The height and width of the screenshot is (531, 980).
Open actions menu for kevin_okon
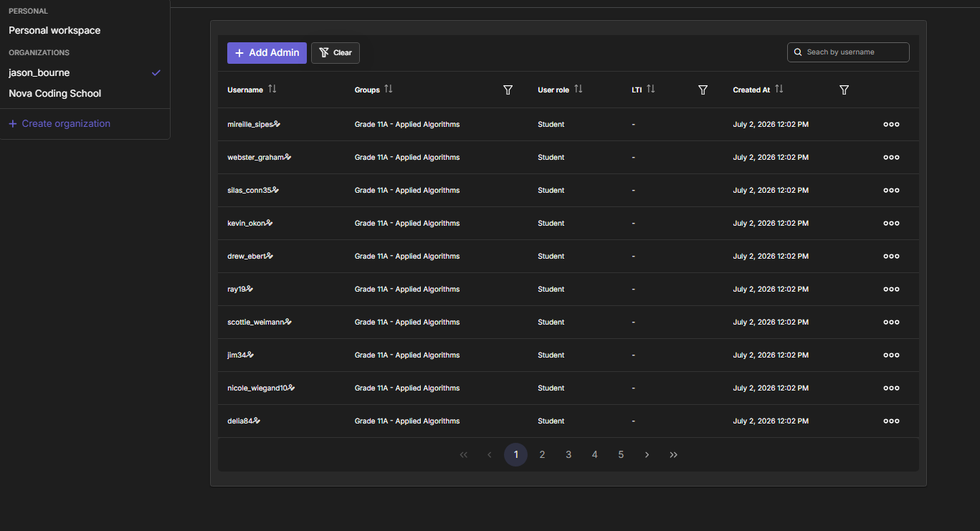tap(891, 224)
